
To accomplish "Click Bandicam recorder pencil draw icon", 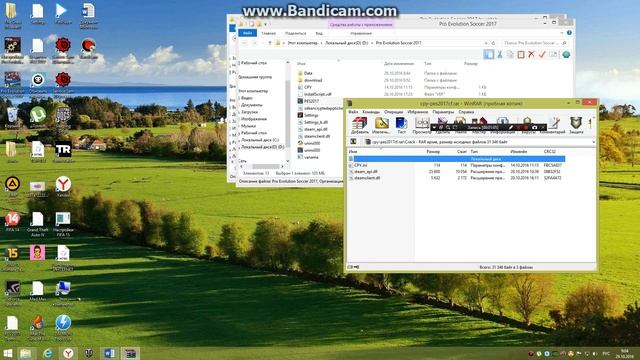I will point(511,128).
